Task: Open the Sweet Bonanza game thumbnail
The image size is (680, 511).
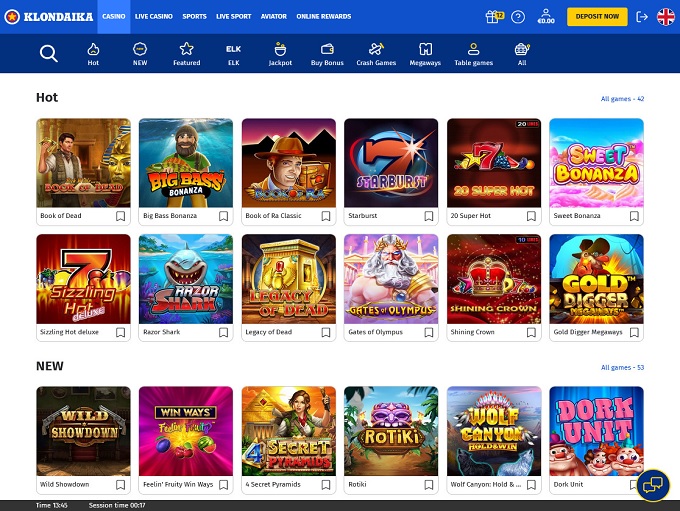Action: (596, 163)
